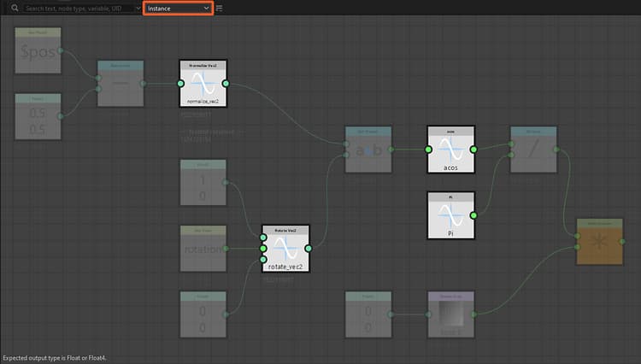641x364 pixels.
Task: Click the $pos node output connector
Action: (x=61, y=50)
